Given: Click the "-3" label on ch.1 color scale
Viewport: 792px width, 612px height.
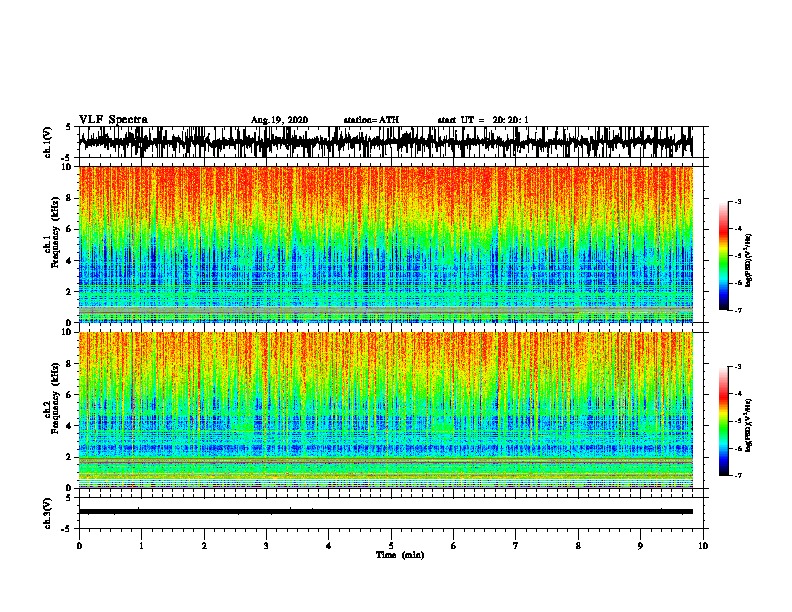Looking at the screenshot, I should 737,202.
